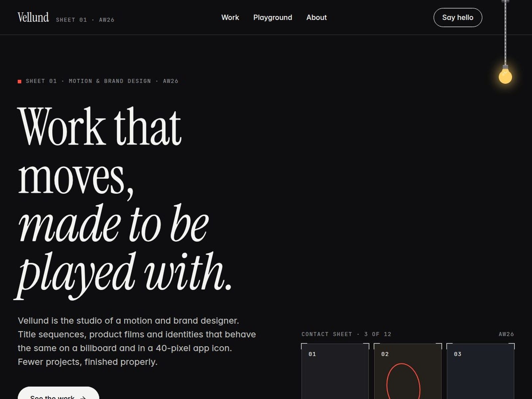The image size is (532, 399).
Task: Click the AW26 tag above frame 03
Action: pos(506,334)
